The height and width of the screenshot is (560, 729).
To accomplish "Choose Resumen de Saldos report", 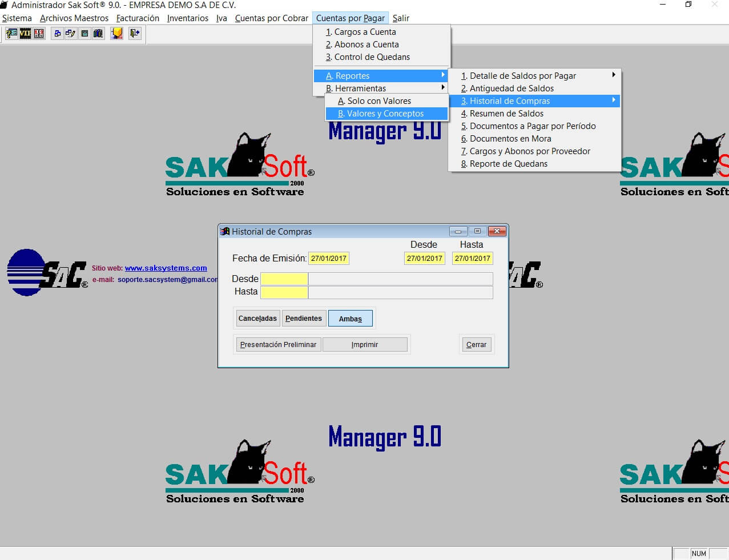I will tap(534, 114).
